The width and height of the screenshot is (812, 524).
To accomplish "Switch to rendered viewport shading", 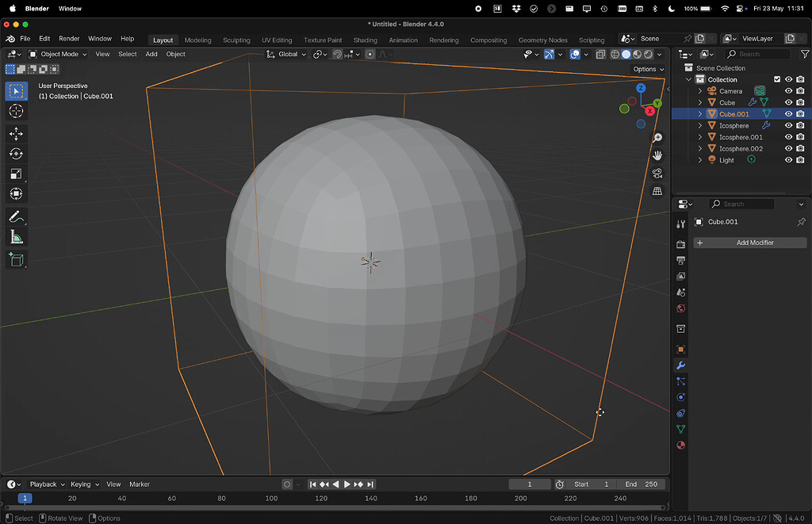I will (x=648, y=55).
